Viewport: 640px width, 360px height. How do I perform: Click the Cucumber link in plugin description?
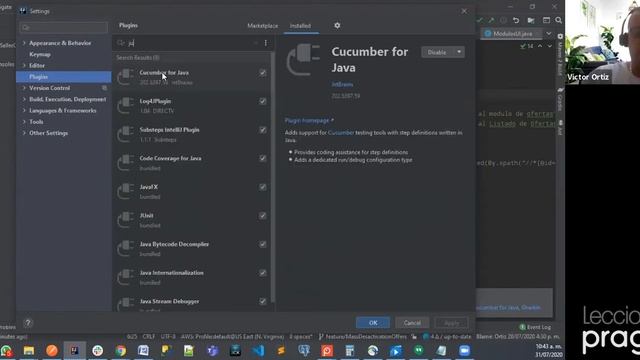pyautogui.click(x=341, y=133)
